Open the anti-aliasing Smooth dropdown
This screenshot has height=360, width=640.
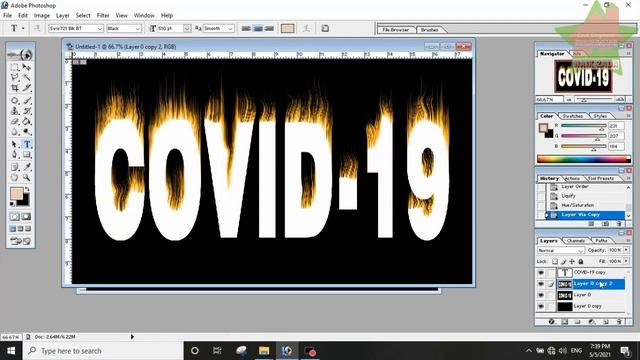(230, 29)
